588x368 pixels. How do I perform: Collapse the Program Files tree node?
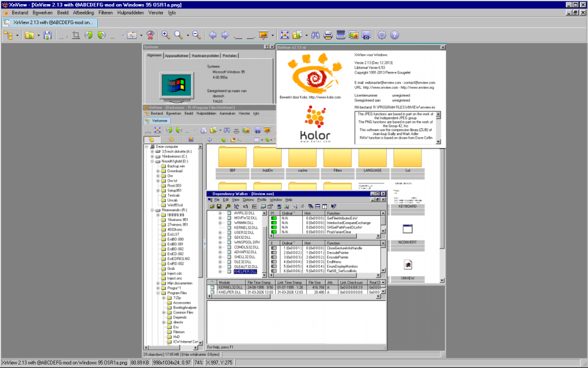click(158, 293)
